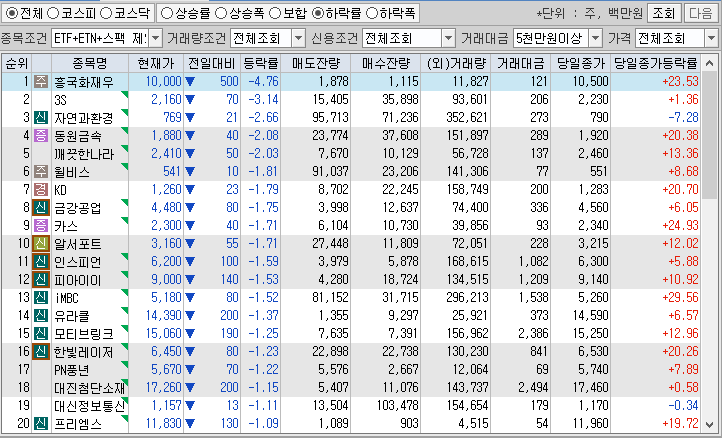
Task: Click the 신 badge next to 자연과환경
Action: click(41, 118)
